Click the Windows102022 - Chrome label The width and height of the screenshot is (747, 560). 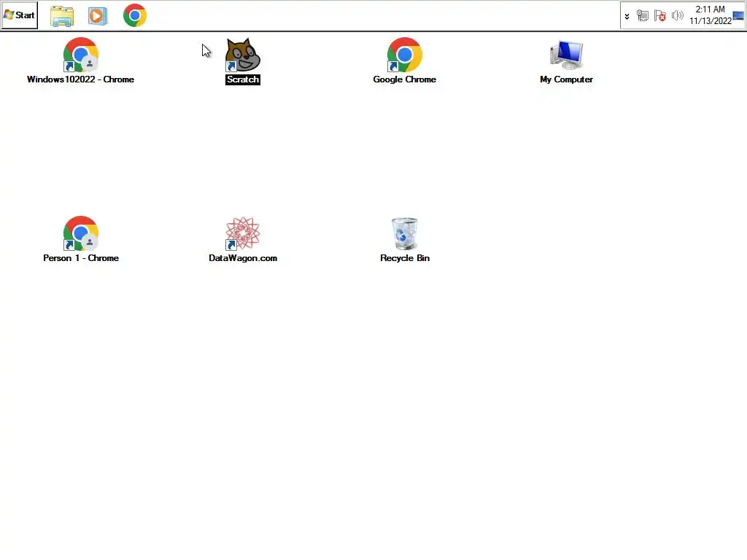point(80,79)
